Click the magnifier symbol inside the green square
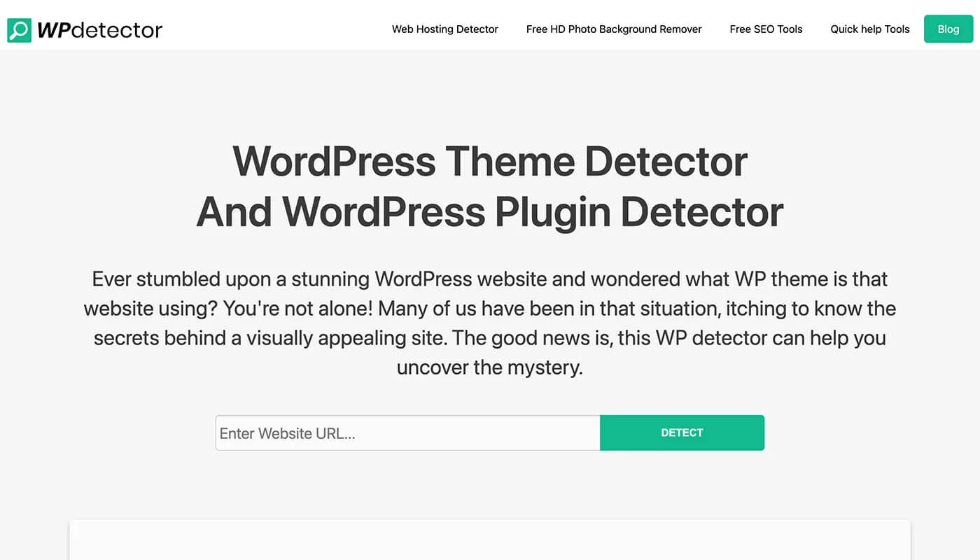 [x=18, y=29]
